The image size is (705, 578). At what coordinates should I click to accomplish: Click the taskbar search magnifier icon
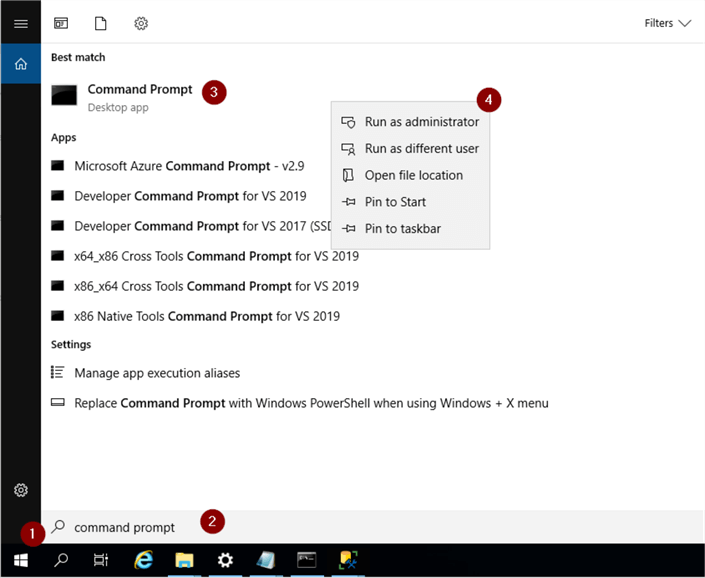[61, 560]
